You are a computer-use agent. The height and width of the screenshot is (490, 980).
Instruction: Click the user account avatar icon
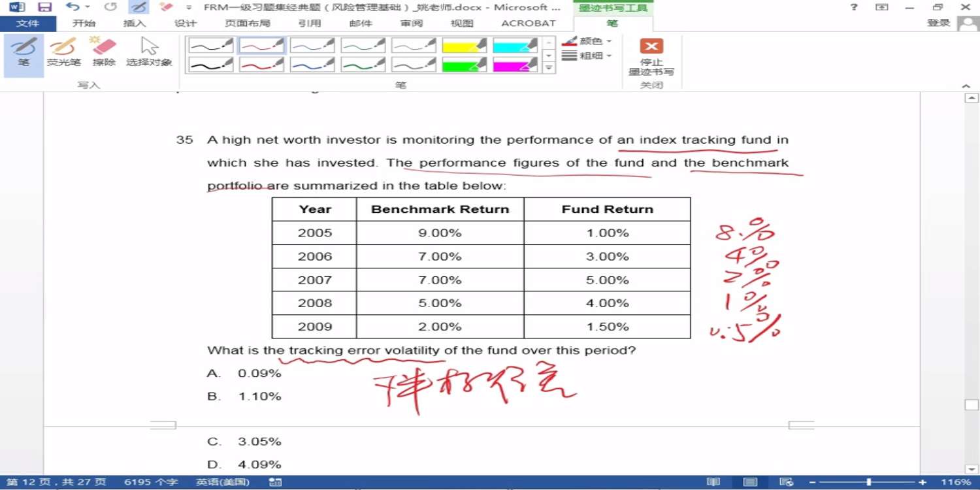[967, 24]
